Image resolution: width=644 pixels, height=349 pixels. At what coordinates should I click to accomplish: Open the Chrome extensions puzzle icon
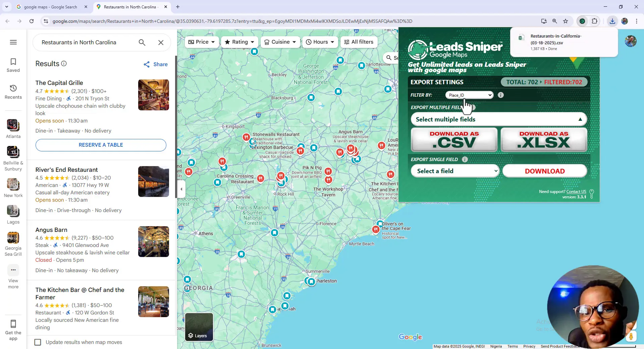coord(594,21)
